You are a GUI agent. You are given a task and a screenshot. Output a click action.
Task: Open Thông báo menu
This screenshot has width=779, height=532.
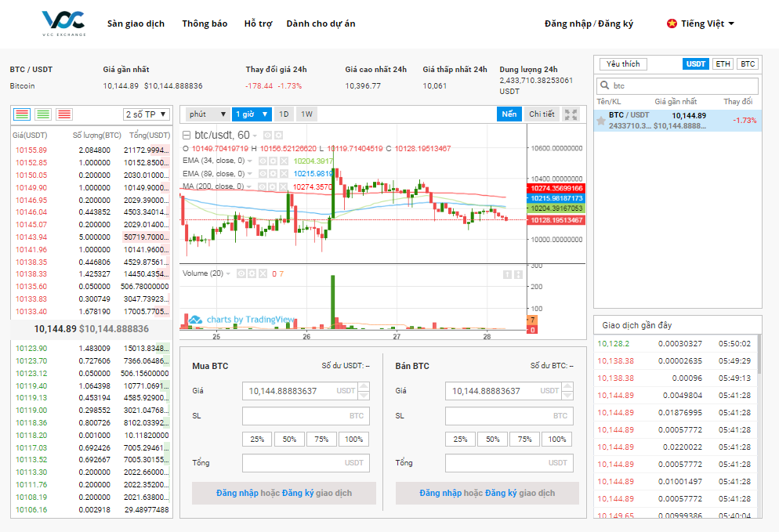pos(205,24)
